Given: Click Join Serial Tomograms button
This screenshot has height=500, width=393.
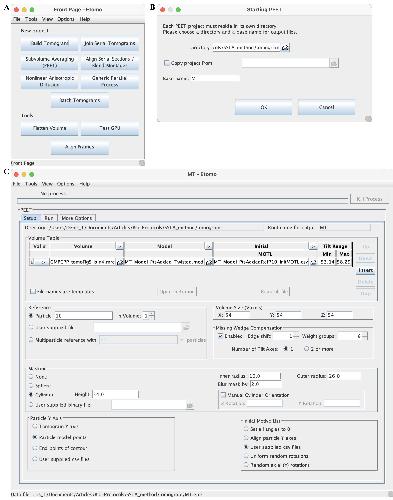Looking at the screenshot, I should (x=110, y=43).
